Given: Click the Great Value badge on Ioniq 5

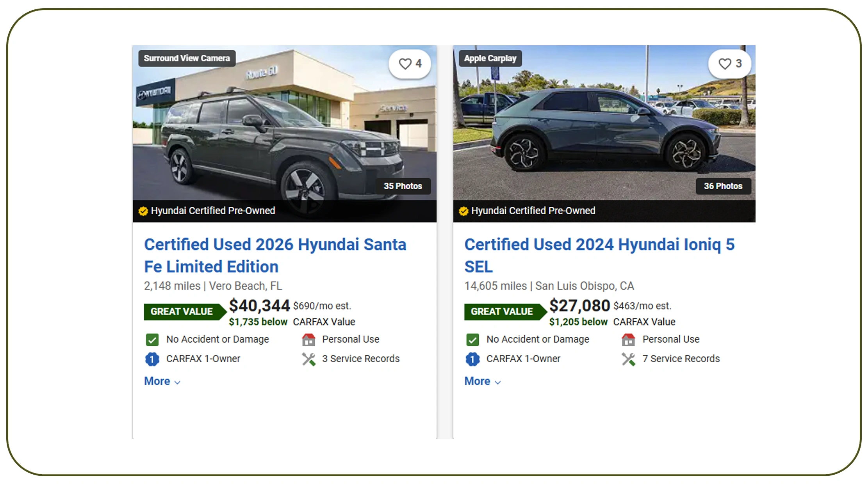Looking at the screenshot, I should (x=505, y=311).
